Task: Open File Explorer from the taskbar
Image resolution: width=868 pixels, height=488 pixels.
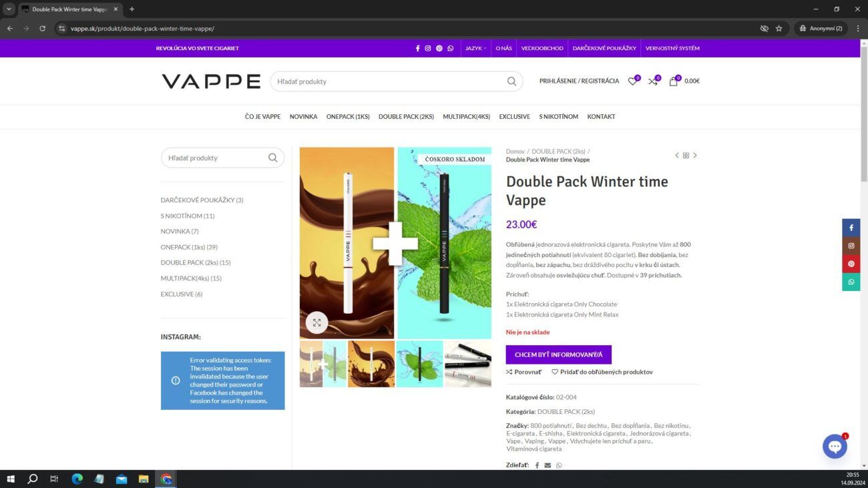Action: click(x=144, y=479)
